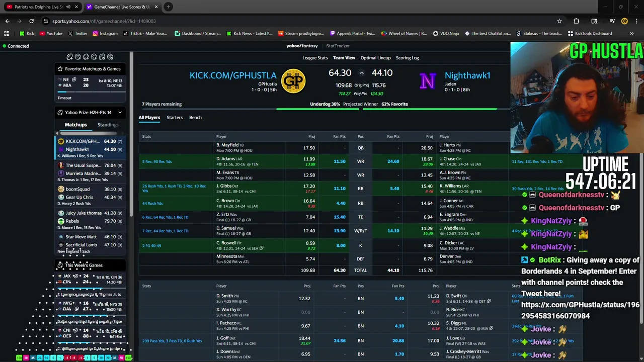Select the sixth sport icon in the icon row
644x362 pixels.
point(110,57)
